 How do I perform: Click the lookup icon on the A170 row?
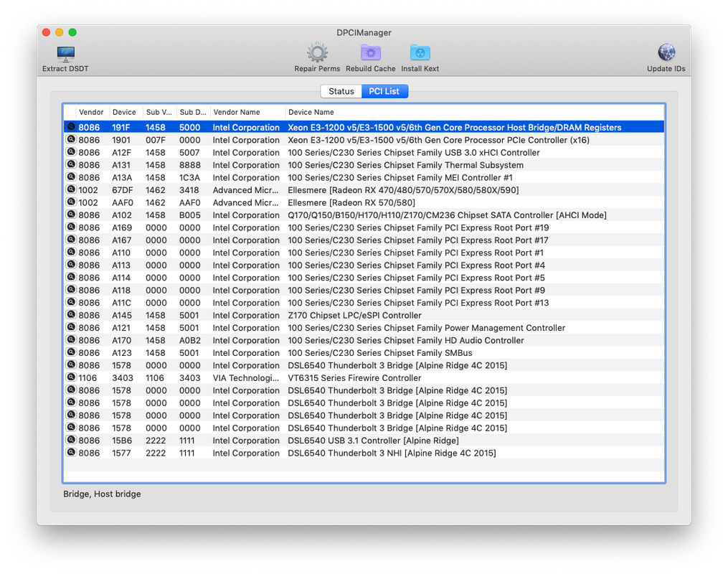71,340
